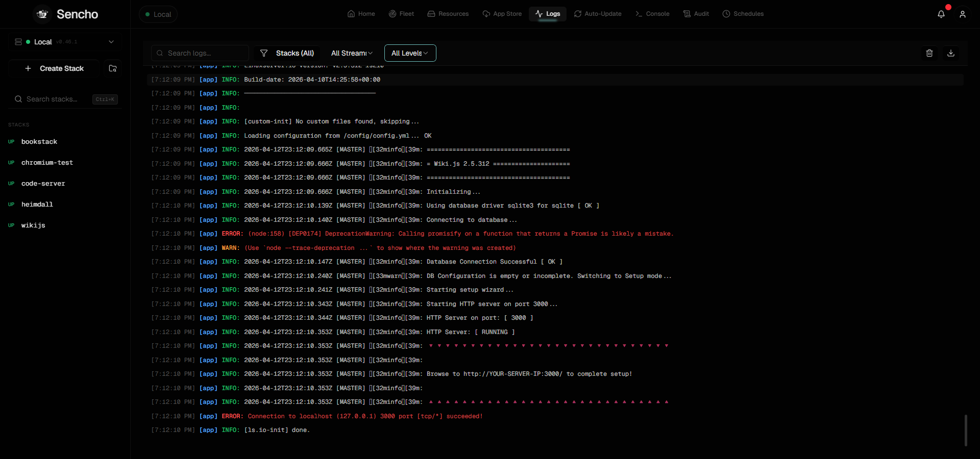Click the DeprecationWarning ERROR log line
The image size is (980, 459).
(555, 234)
